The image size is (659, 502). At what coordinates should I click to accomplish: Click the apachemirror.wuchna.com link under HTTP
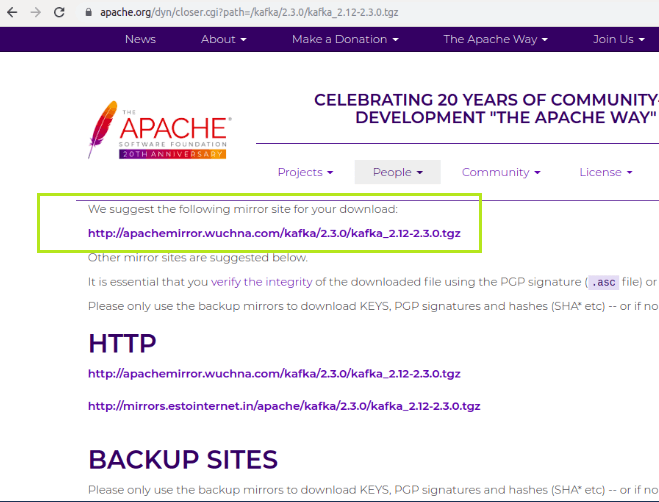[x=274, y=373]
